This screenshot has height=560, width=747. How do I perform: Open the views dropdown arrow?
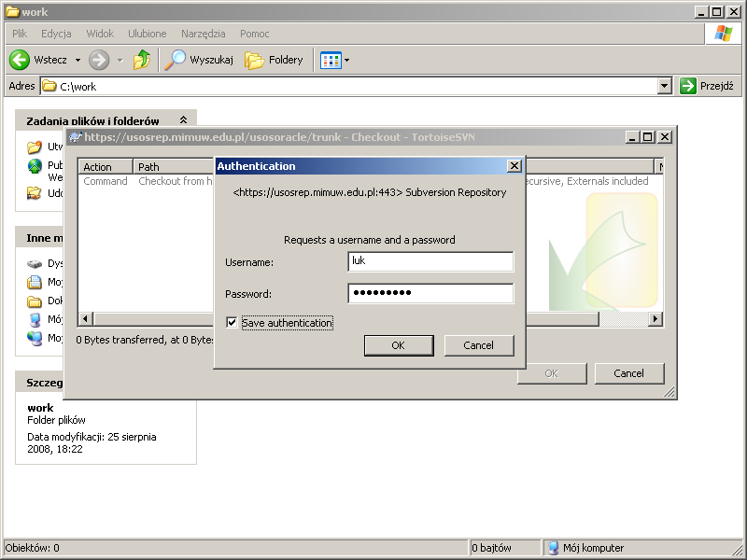point(346,61)
